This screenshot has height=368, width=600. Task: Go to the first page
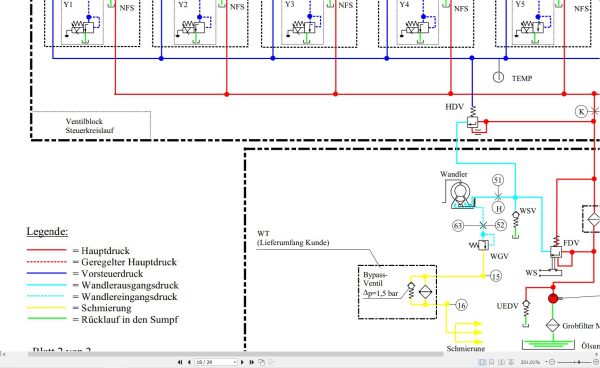(180, 362)
